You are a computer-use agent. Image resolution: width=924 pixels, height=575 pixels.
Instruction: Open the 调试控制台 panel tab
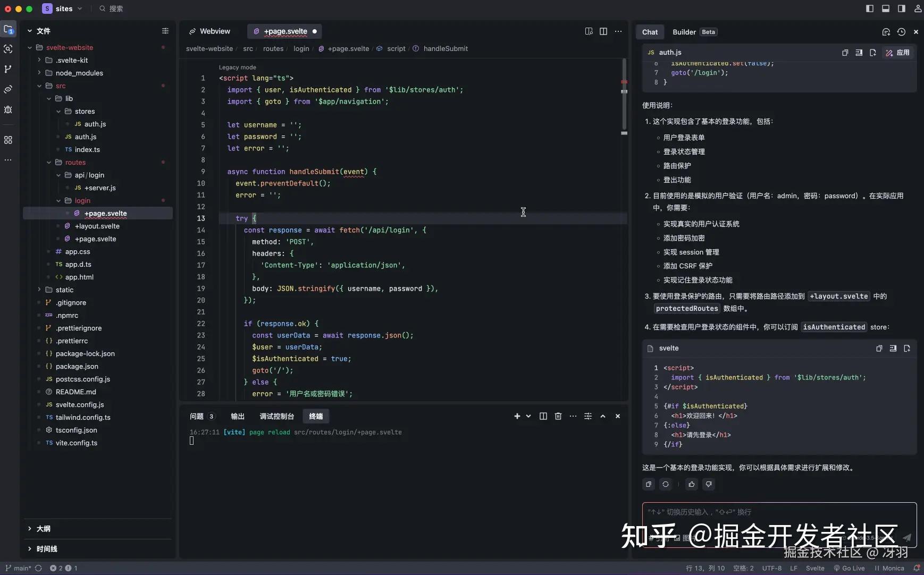tap(276, 417)
